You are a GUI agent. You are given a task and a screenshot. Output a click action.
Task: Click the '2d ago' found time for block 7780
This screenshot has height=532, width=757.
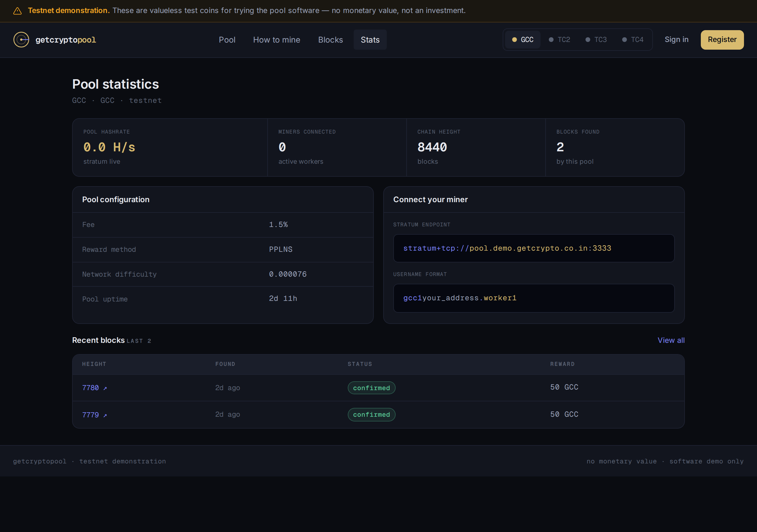[x=227, y=388]
